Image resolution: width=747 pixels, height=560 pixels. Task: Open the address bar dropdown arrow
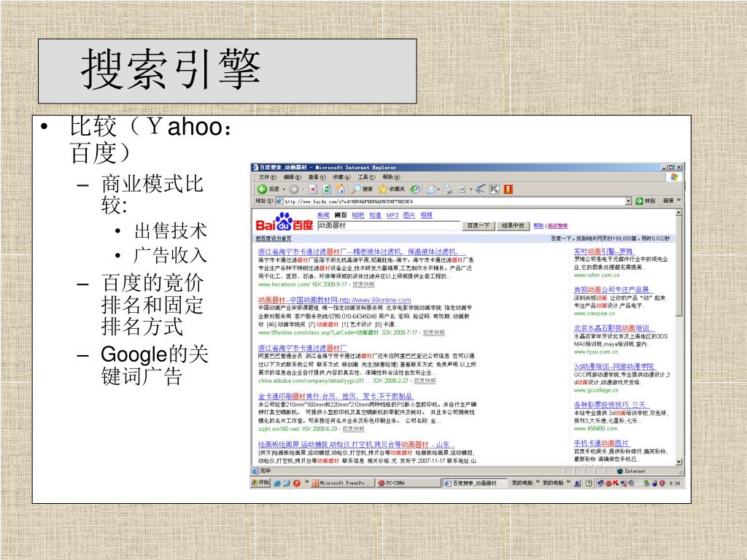pyautogui.click(x=628, y=201)
